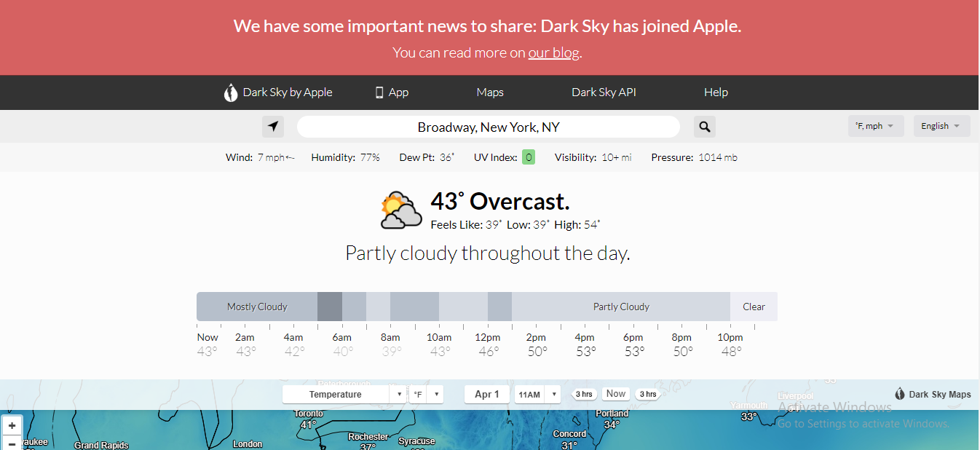Image resolution: width=980 pixels, height=450 pixels.
Task: Open the English language dropdown
Action: [x=941, y=126]
